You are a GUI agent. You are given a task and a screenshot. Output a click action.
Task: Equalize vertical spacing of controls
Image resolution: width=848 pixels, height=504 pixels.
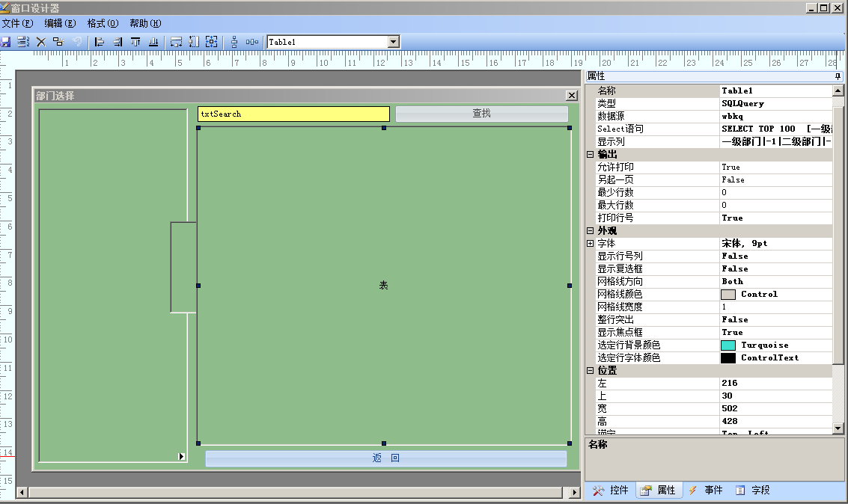tap(234, 42)
